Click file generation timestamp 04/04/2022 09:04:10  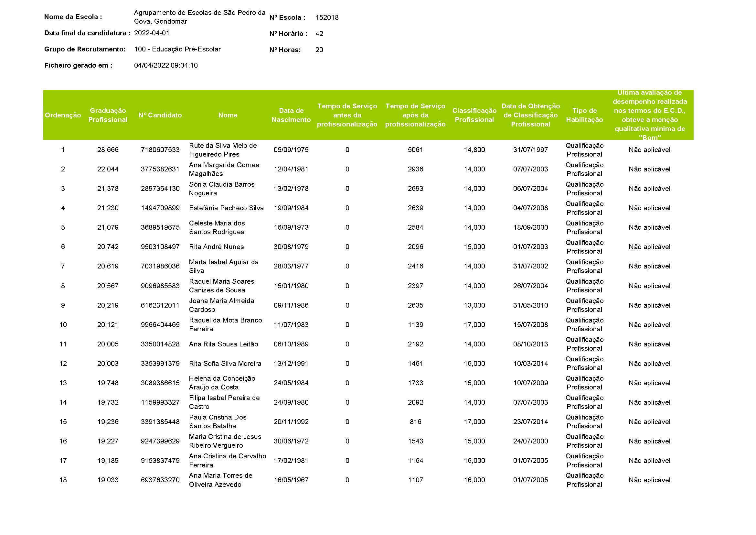click(x=165, y=66)
